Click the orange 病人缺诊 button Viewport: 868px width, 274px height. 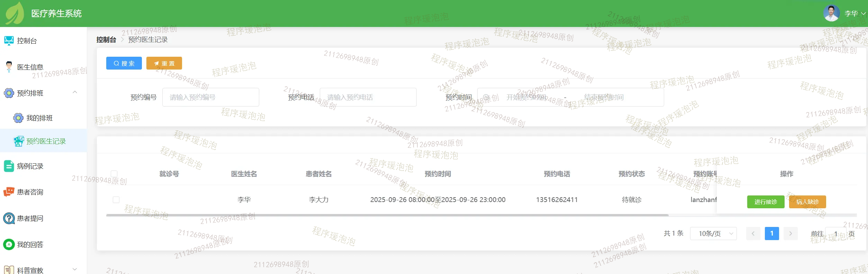click(x=807, y=202)
